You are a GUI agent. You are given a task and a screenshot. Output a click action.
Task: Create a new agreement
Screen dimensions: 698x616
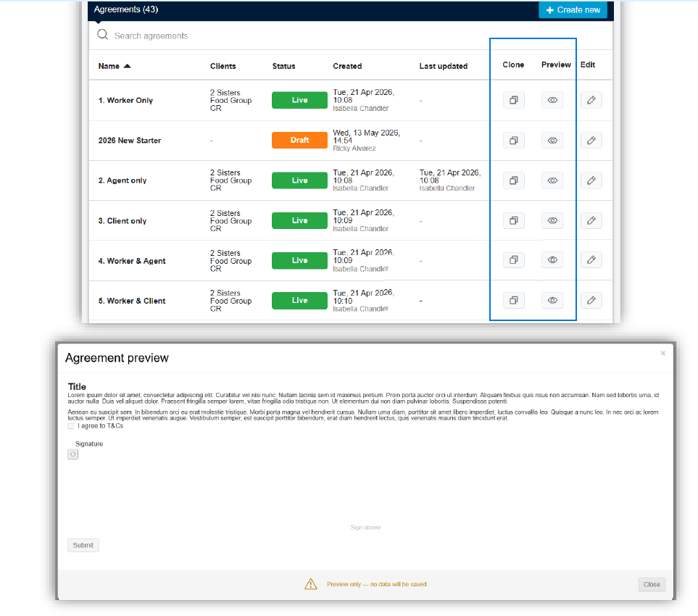(x=573, y=10)
